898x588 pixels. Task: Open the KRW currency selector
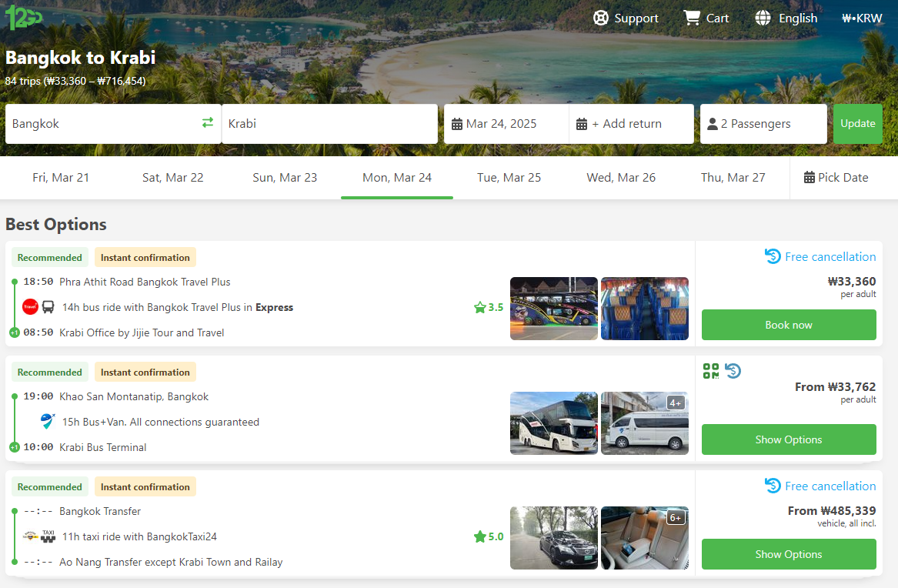click(862, 18)
